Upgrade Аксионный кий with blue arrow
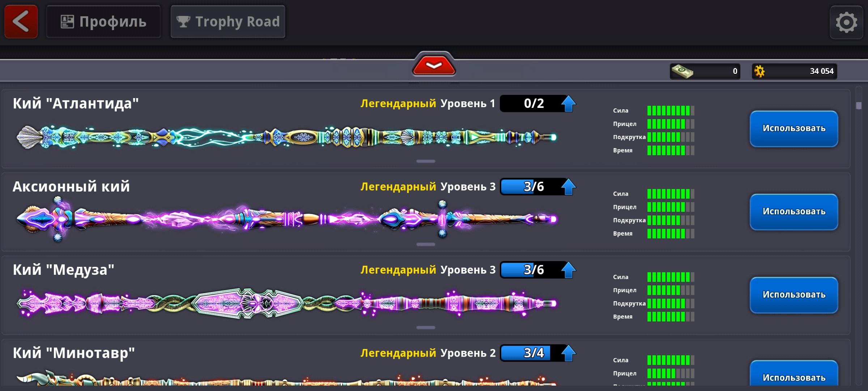 pos(568,187)
